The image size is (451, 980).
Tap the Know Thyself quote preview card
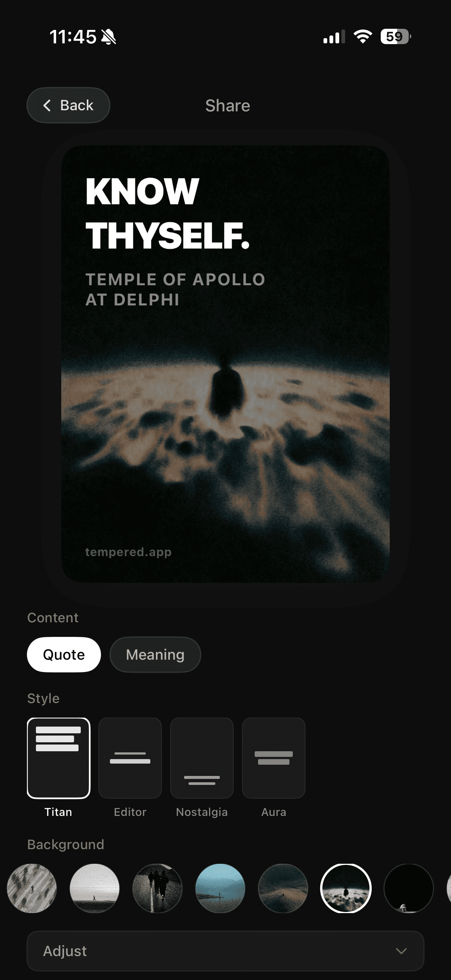pyautogui.click(x=225, y=364)
